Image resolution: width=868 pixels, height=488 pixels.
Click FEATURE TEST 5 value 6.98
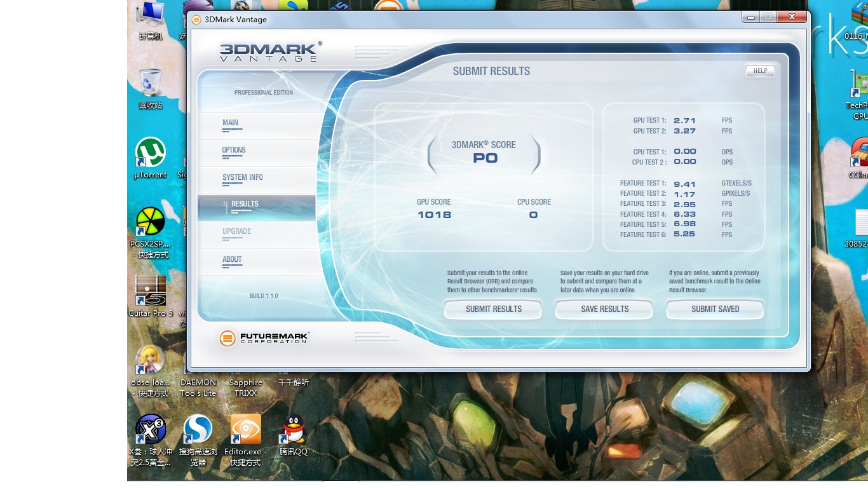[685, 224]
